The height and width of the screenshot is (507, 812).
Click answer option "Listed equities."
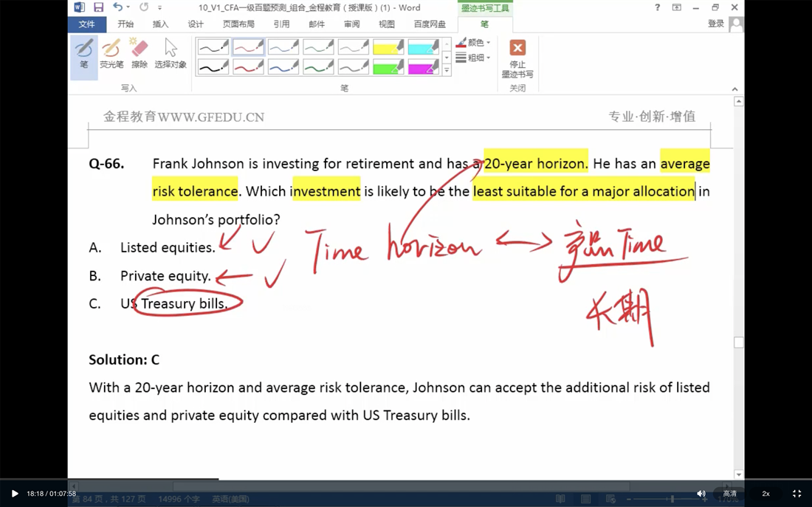point(168,247)
